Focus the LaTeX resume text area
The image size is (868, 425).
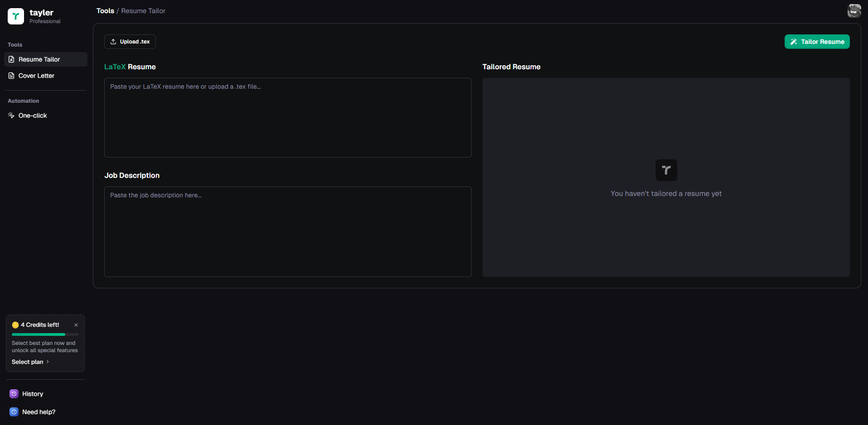(x=288, y=118)
